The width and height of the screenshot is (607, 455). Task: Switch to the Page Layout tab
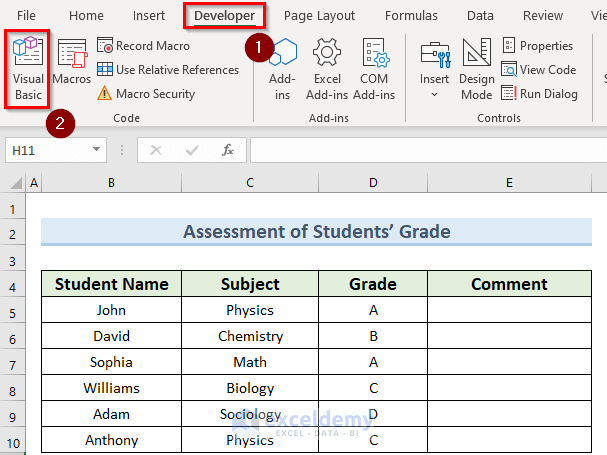pyautogui.click(x=319, y=16)
